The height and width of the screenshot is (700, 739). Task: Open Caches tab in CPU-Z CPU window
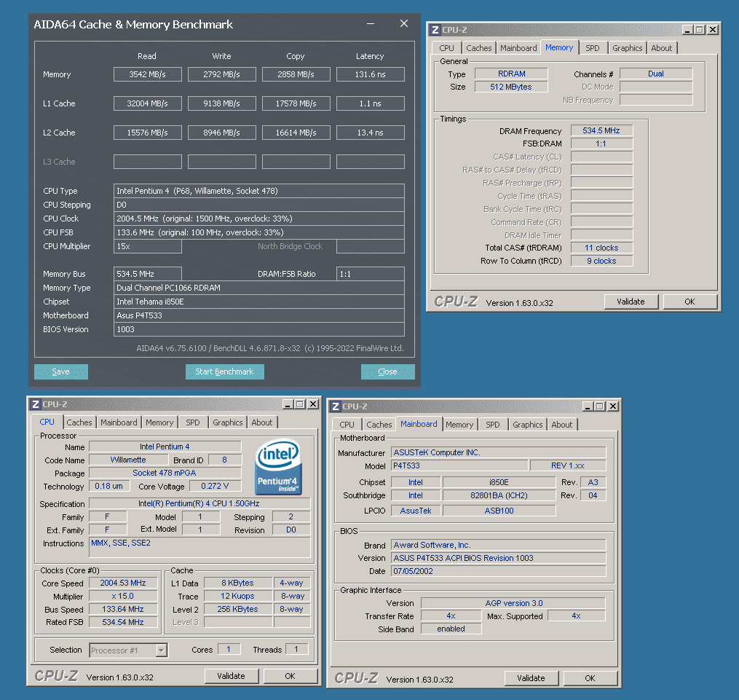[79, 422]
